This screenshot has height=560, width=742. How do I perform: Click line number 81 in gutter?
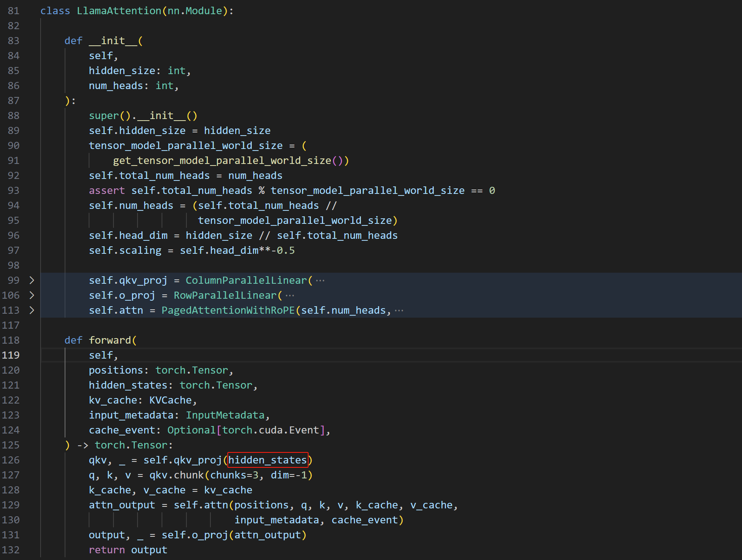(x=14, y=11)
